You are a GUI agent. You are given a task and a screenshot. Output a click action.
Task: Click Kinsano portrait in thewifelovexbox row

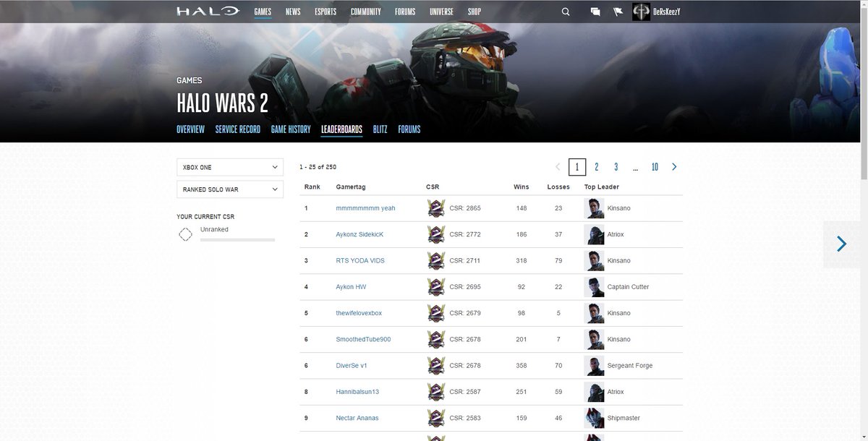tap(595, 313)
